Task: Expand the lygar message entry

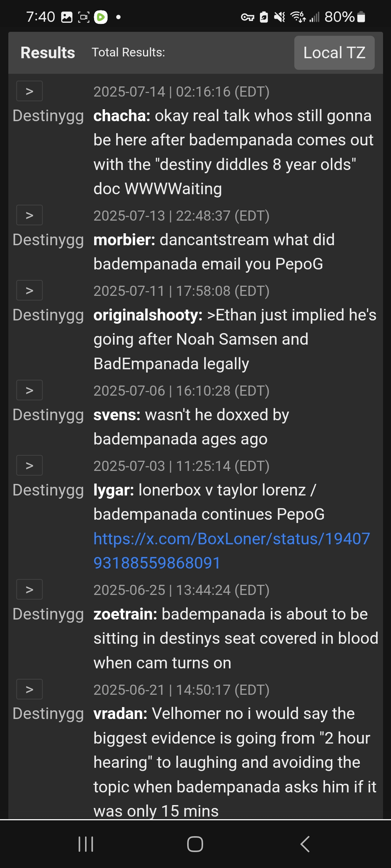Action: pos(29,465)
